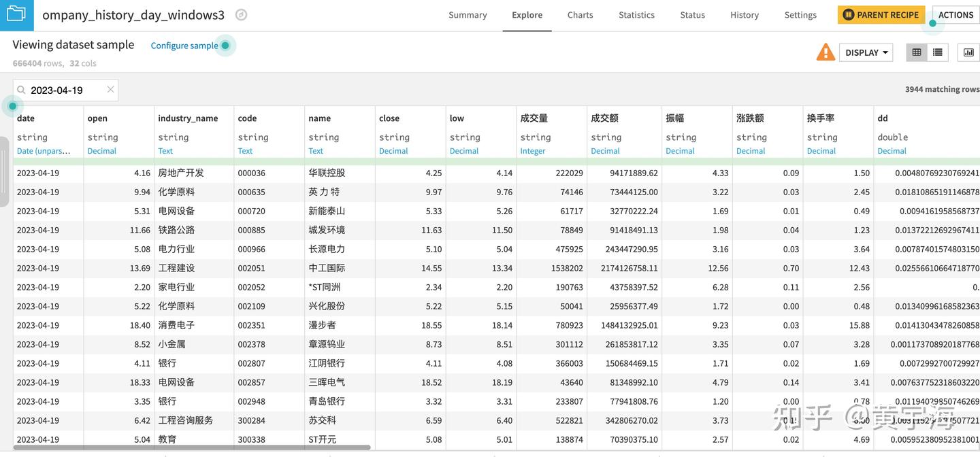Click the teal help dot beside Configure sample
Image resolution: width=980 pixels, height=457 pixels.
point(225,45)
